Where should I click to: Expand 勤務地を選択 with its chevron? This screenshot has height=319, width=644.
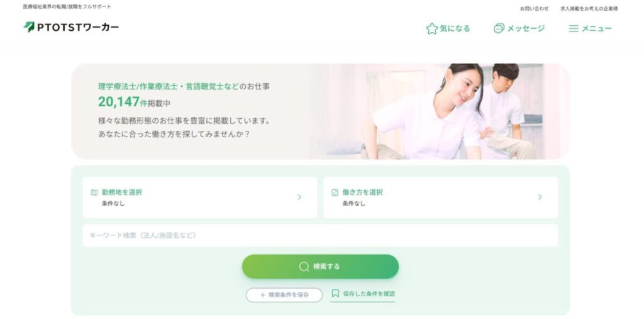pos(299,198)
